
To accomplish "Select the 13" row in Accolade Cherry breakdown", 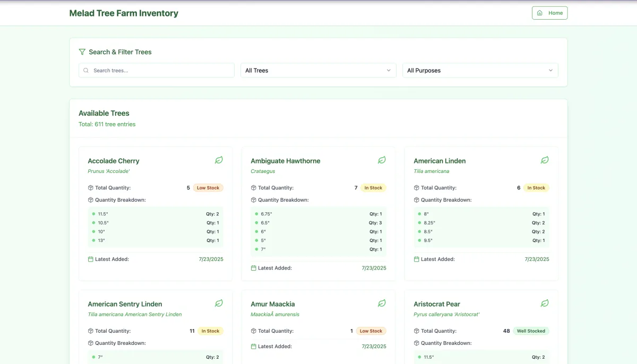I will point(156,240).
